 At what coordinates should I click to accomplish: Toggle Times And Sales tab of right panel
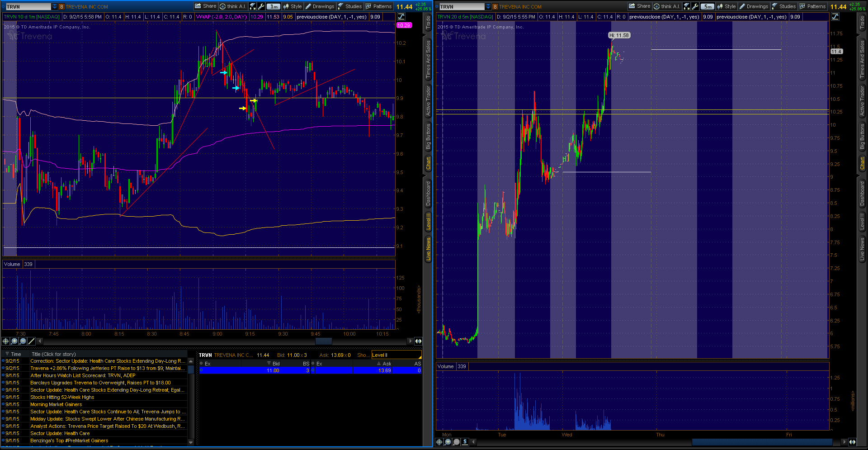(862, 59)
